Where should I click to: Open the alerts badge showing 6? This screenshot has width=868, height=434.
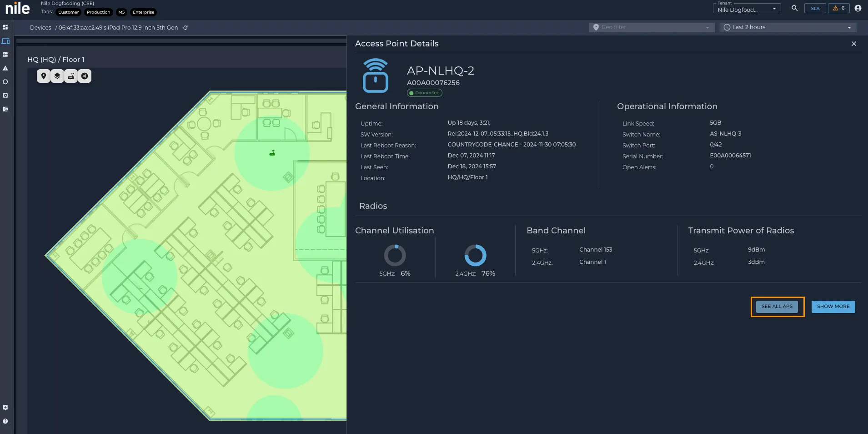pos(839,8)
